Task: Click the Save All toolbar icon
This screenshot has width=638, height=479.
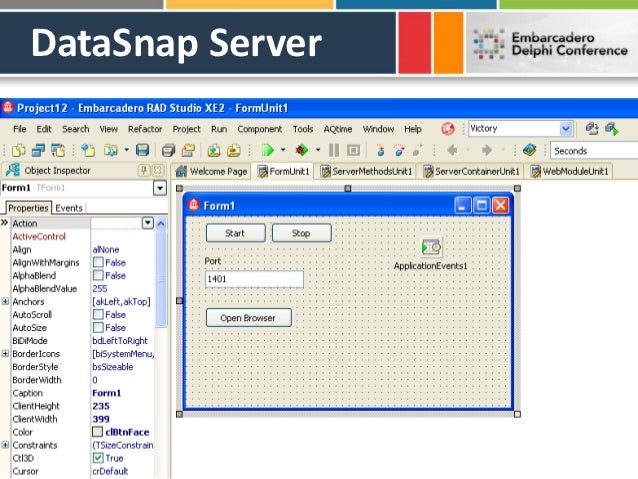Action: (168, 151)
